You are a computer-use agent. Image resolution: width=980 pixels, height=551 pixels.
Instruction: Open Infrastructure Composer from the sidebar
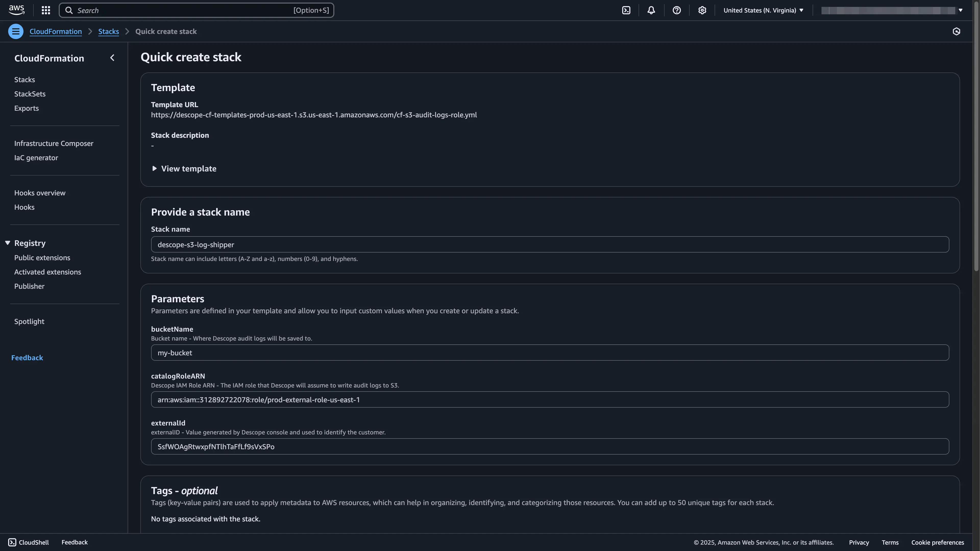click(x=53, y=143)
